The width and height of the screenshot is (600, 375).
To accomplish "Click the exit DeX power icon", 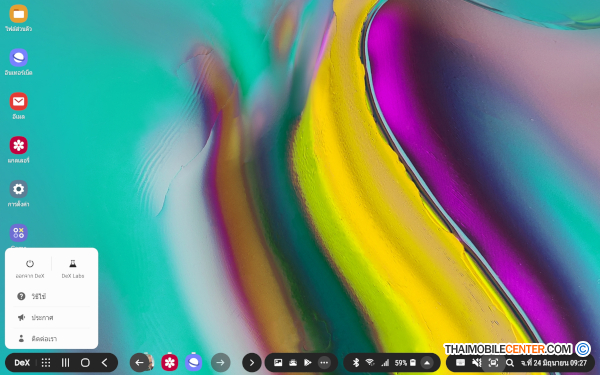I will (x=30, y=264).
